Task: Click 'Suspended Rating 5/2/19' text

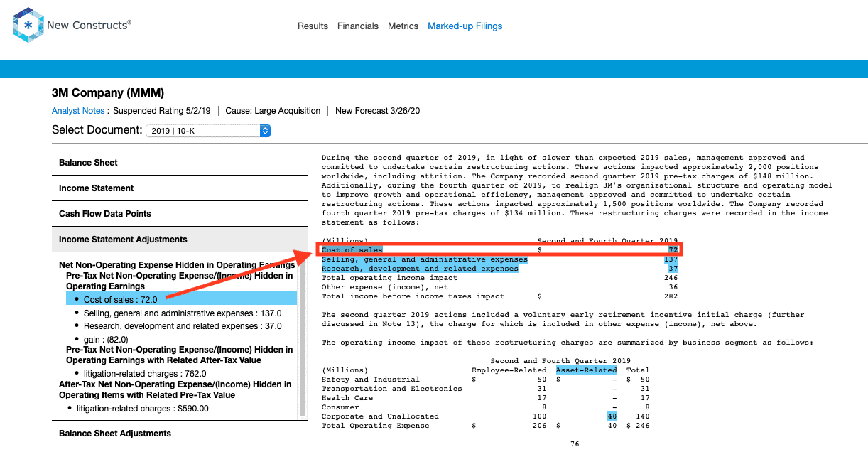Action: (162, 111)
